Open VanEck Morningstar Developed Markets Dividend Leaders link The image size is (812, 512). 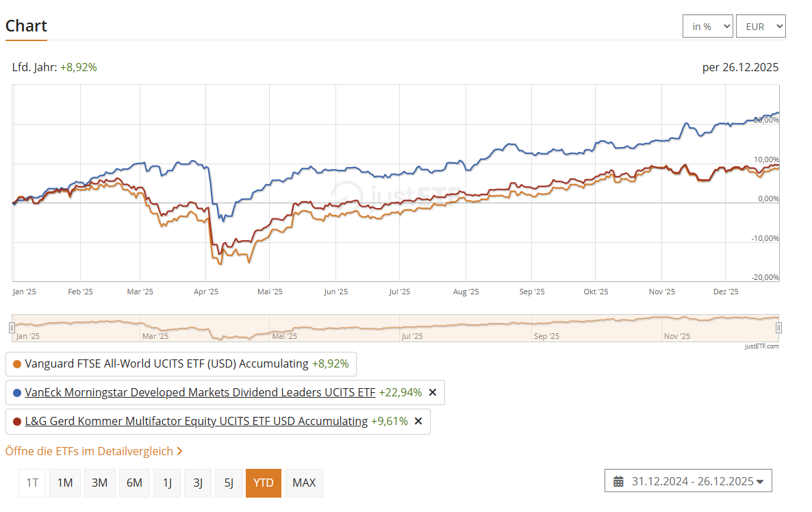pyautogui.click(x=200, y=393)
